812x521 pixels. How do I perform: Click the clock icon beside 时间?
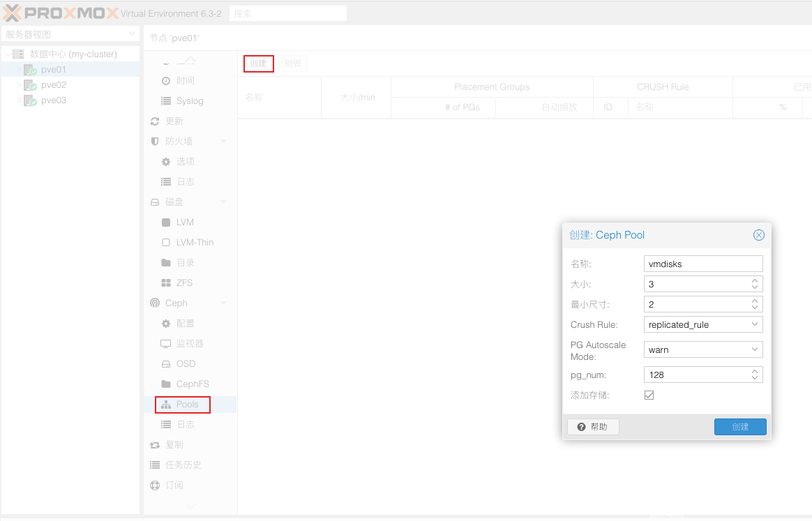click(x=166, y=81)
